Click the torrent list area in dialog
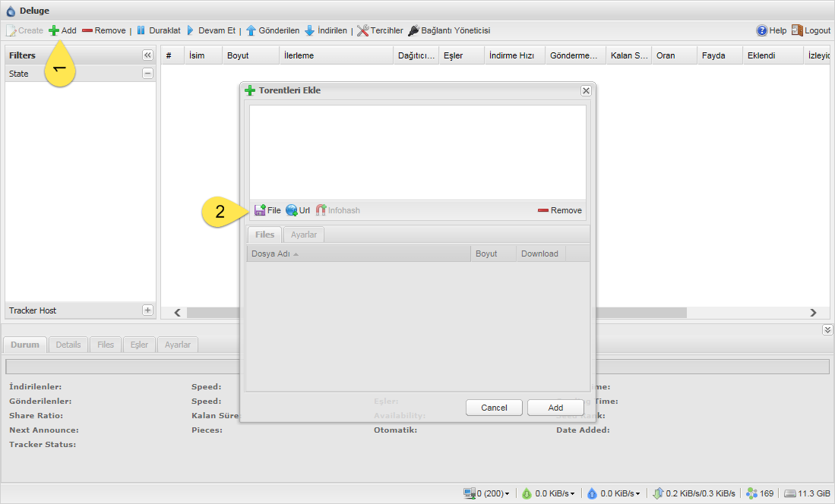Image resolution: width=835 pixels, height=504 pixels. click(418, 153)
